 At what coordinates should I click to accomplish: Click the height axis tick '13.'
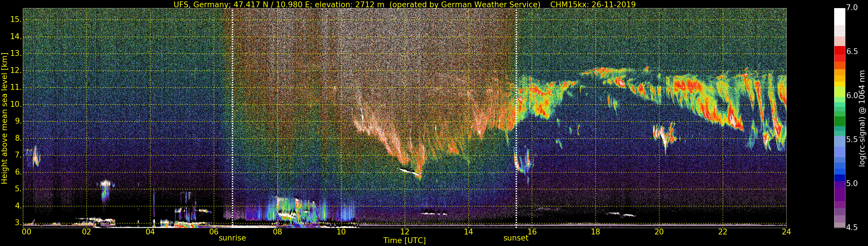pyautogui.click(x=16, y=54)
